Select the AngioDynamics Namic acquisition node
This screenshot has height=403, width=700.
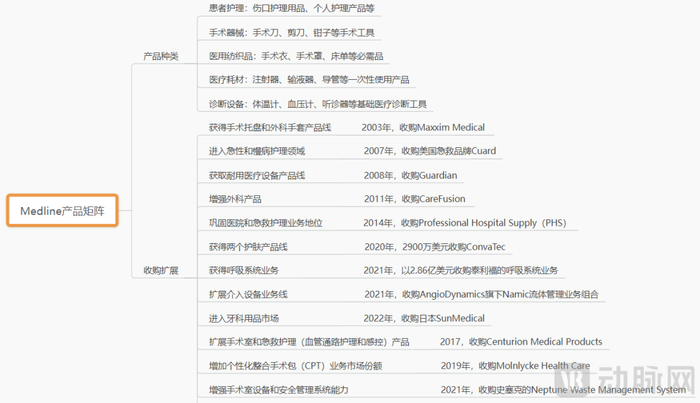click(x=481, y=294)
